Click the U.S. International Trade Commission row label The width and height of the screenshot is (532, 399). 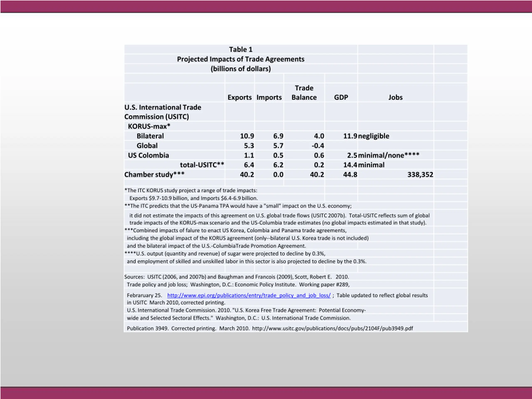coord(163,112)
